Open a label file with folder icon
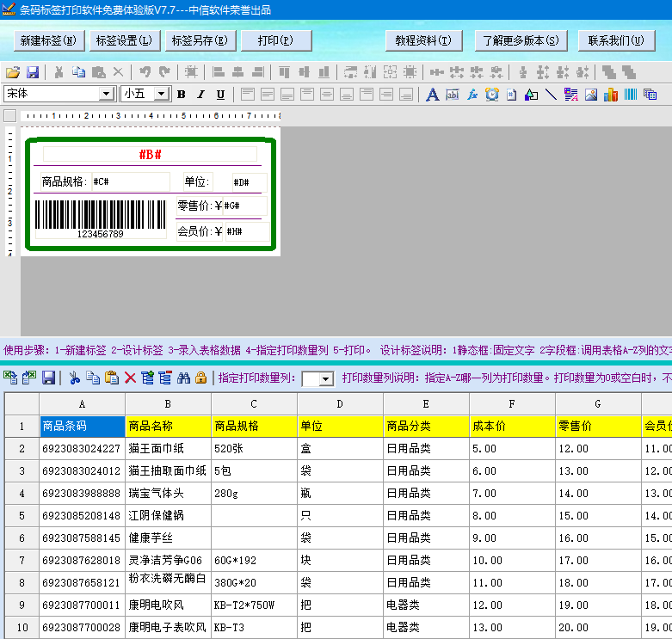The image size is (672, 639). click(13, 72)
